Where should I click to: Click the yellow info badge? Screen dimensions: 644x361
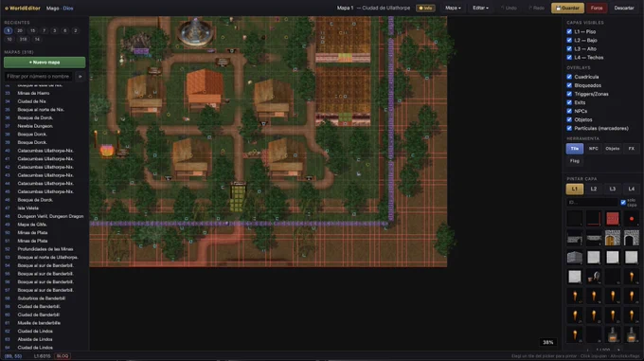(x=425, y=8)
